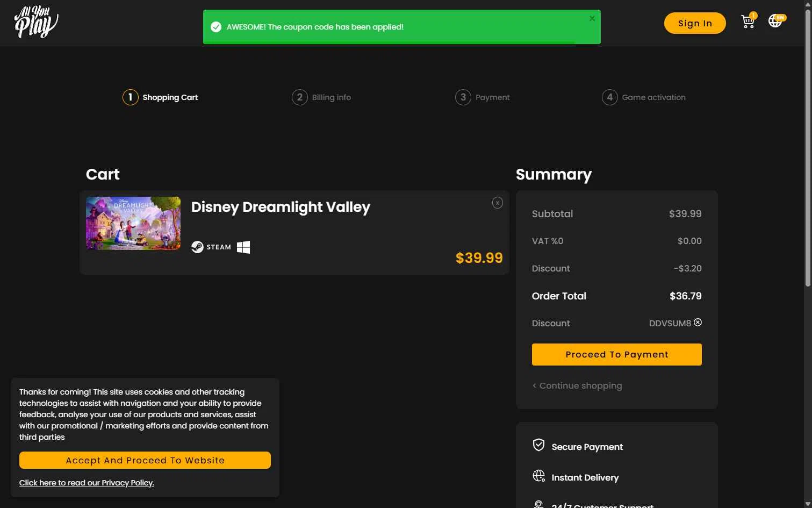812x508 pixels.
Task: Dismiss the coupon applied notification
Action: (x=592, y=18)
